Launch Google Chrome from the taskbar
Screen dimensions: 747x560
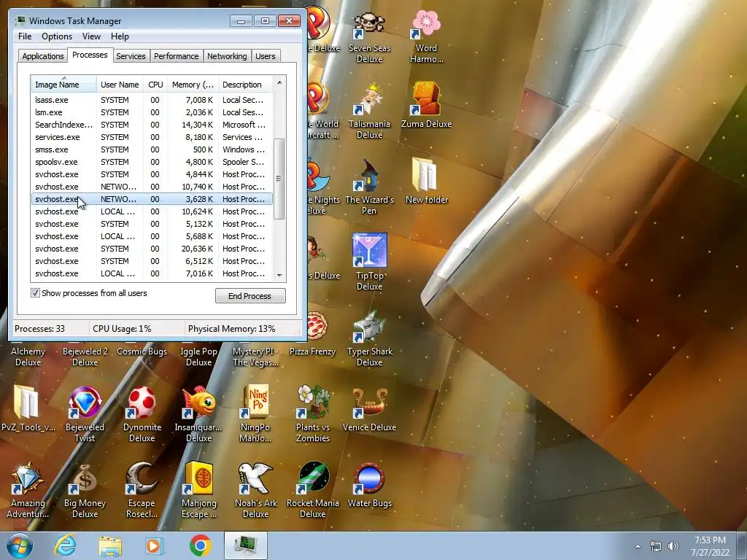tap(200, 545)
